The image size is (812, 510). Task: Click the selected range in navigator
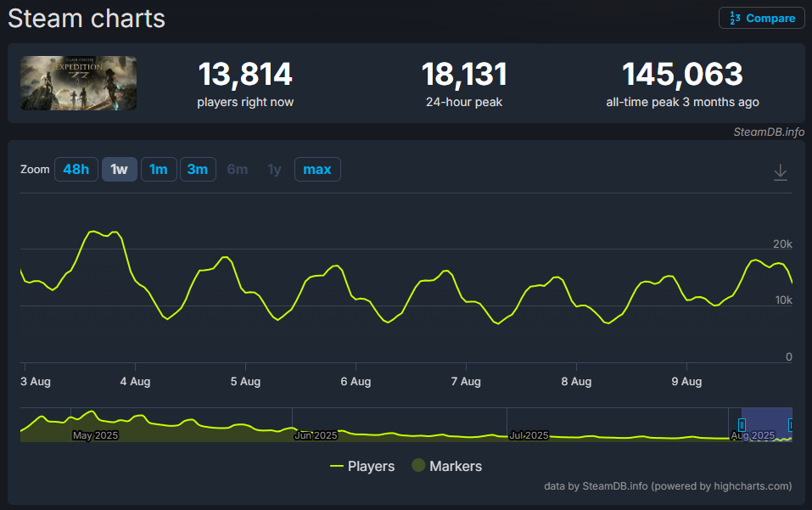point(767,424)
